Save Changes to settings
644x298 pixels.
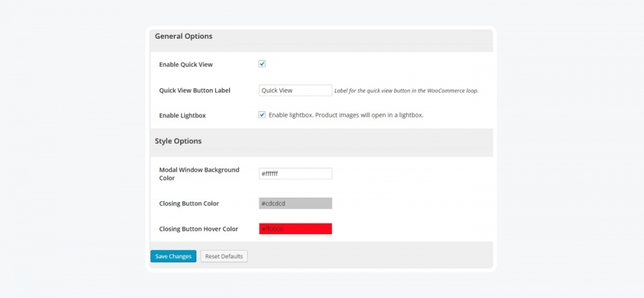tap(173, 257)
